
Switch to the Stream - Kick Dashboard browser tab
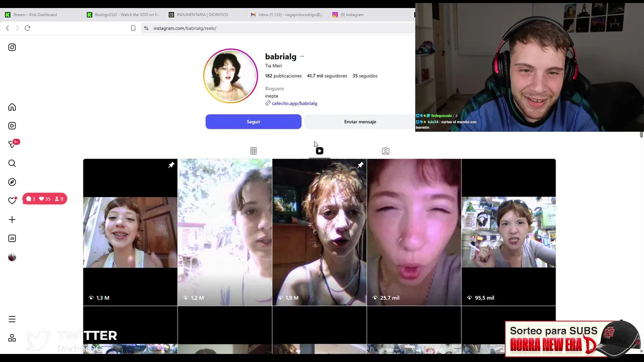click(x=34, y=15)
